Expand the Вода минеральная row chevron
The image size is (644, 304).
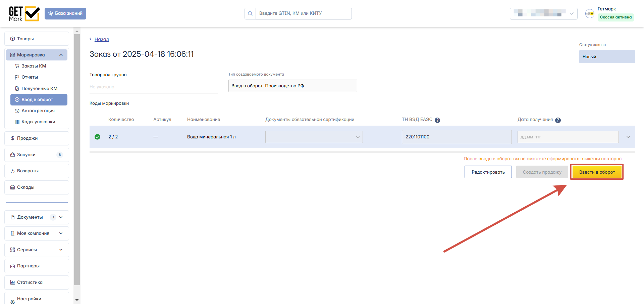[628, 137]
